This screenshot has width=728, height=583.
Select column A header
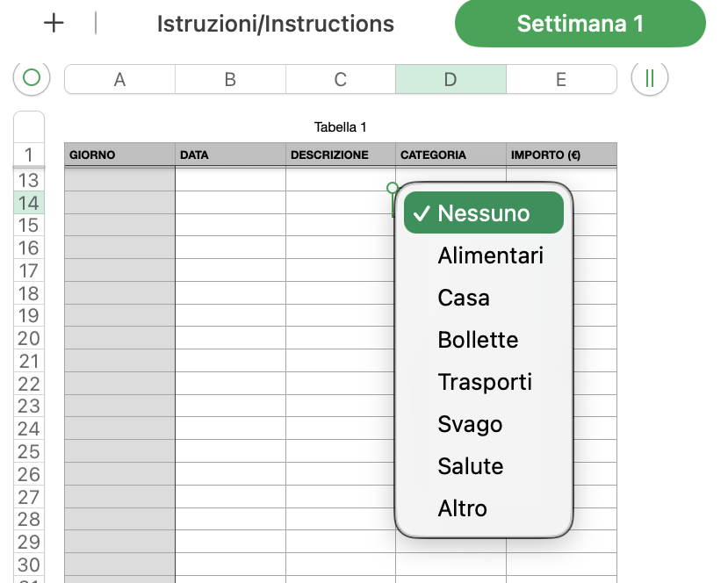[x=119, y=80]
